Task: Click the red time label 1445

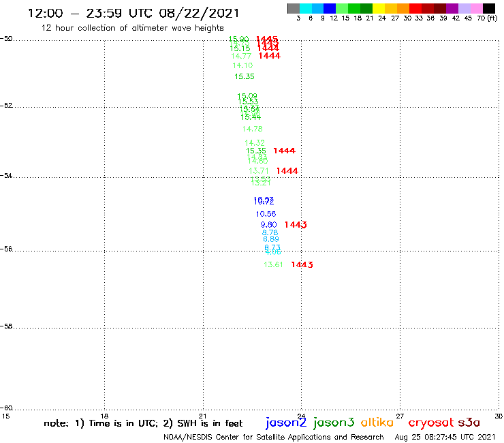Action: tap(267, 39)
